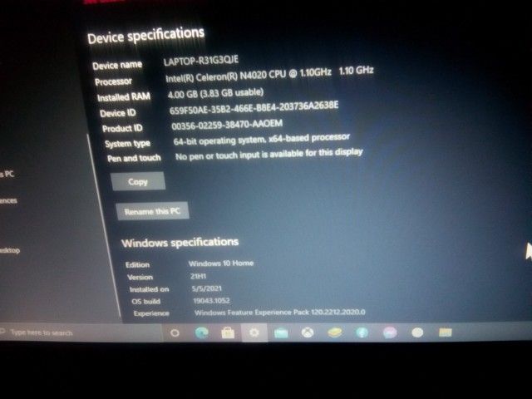Click Product ID value 00356-02259-38470-AAOEM
Image resolution: width=532 pixels, height=399 pixels.
[x=227, y=125]
